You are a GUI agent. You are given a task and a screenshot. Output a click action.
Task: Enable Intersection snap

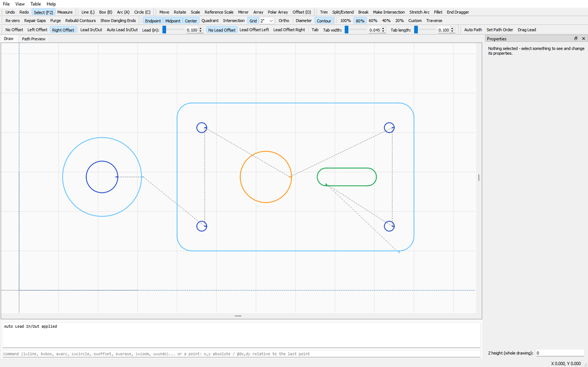click(234, 21)
